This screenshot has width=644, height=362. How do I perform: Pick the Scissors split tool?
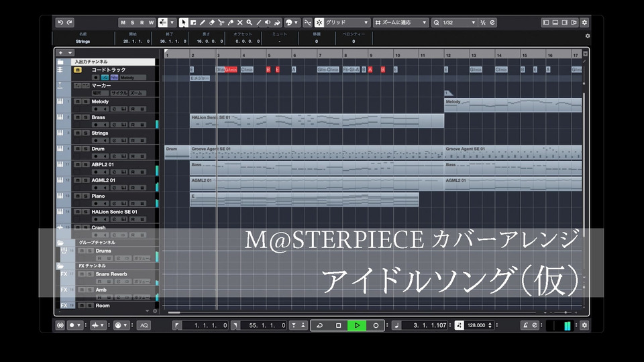(221, 22)
